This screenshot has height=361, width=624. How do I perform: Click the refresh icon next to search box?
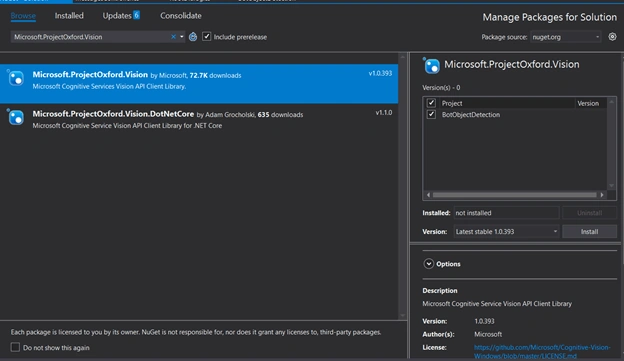[193, 37]
